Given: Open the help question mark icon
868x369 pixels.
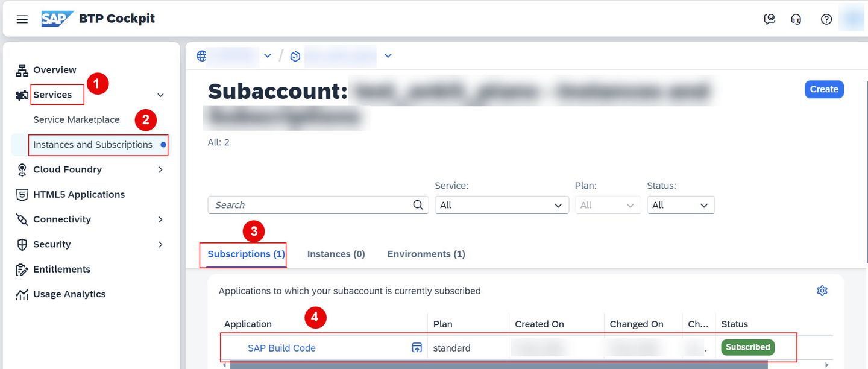Looking at the screenshot, I should (x=826, y=19).
